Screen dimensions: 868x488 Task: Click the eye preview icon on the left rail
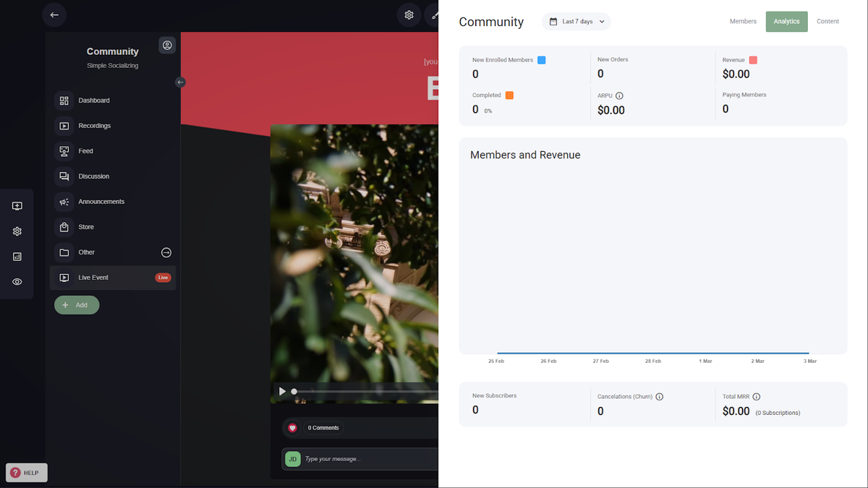pos(17,281)
